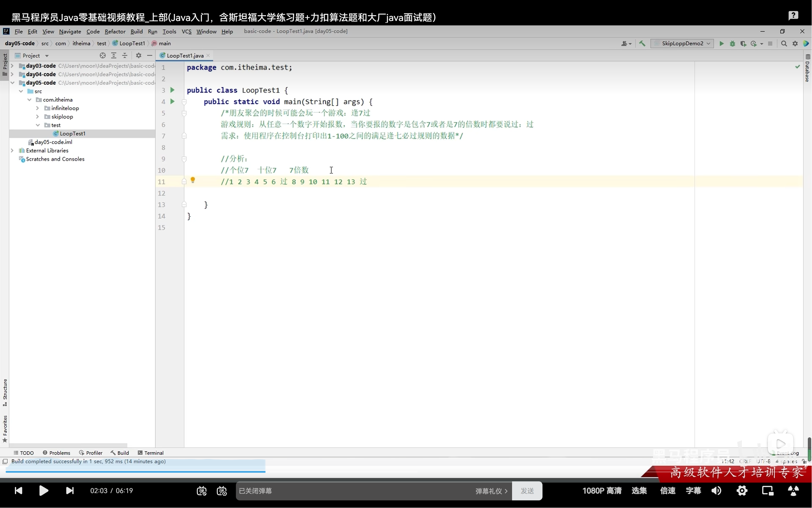Collapse all in Project panel icon
Image resolution: width=812 pixels, height=508 pixels.
tap(125, 56)
